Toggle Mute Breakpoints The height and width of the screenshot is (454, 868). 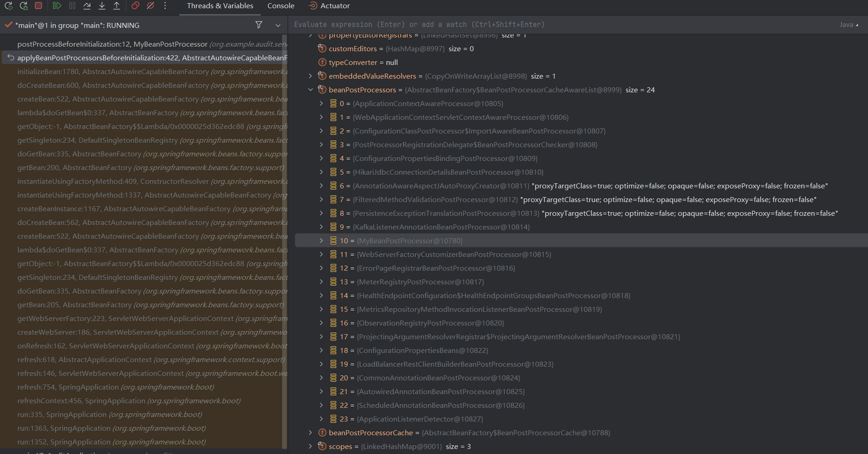tap(150, 6)
